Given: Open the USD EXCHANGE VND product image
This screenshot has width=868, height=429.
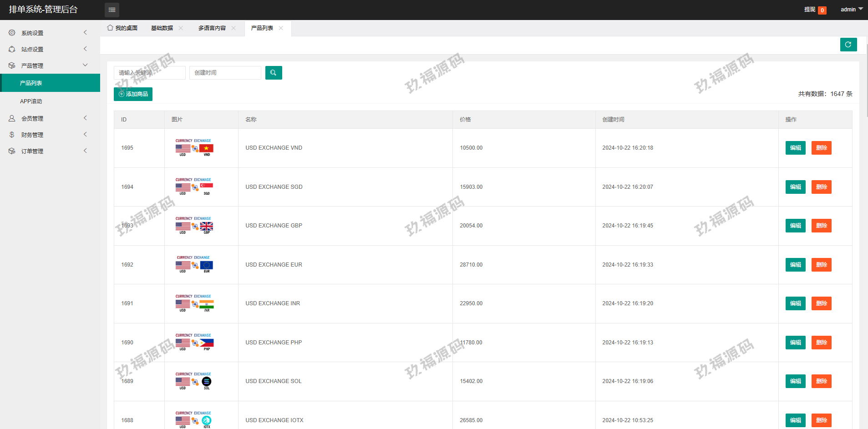Looking at the screenshot, I should click(194, 148).
